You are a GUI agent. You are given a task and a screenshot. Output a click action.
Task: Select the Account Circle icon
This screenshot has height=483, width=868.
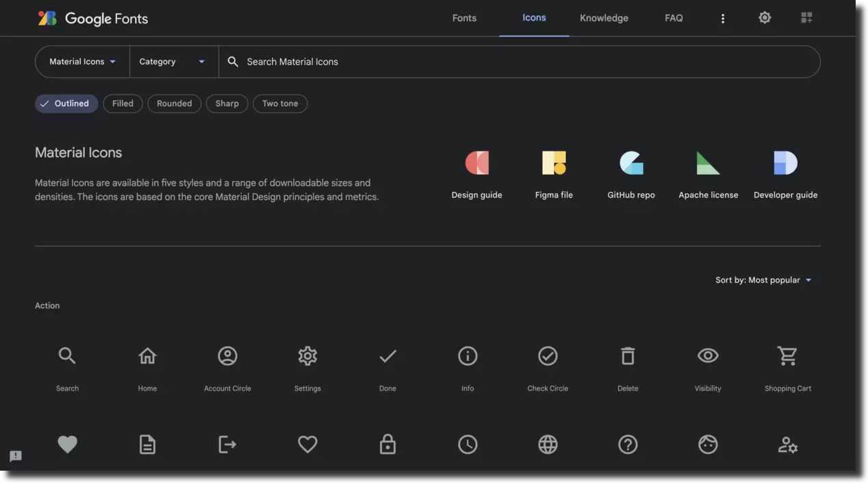(227, 356)
